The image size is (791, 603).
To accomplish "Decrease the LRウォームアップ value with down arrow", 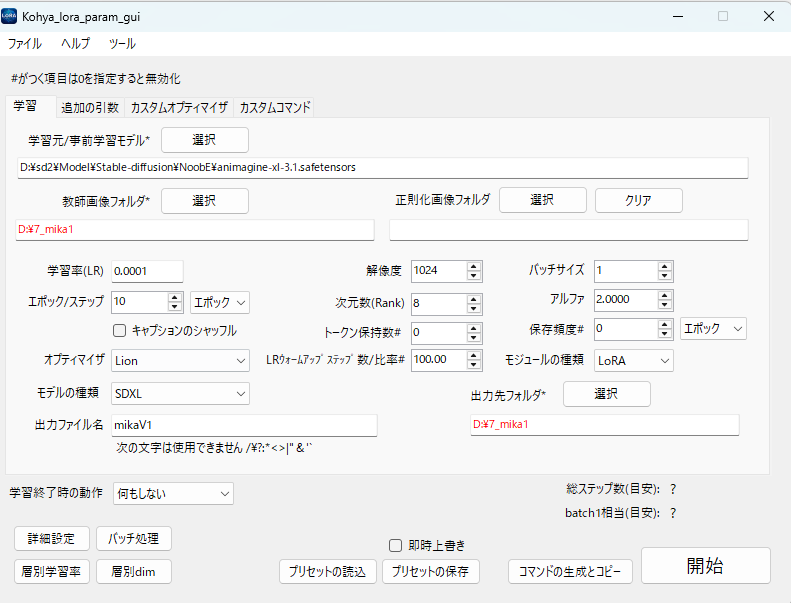I will pos(474,365).
